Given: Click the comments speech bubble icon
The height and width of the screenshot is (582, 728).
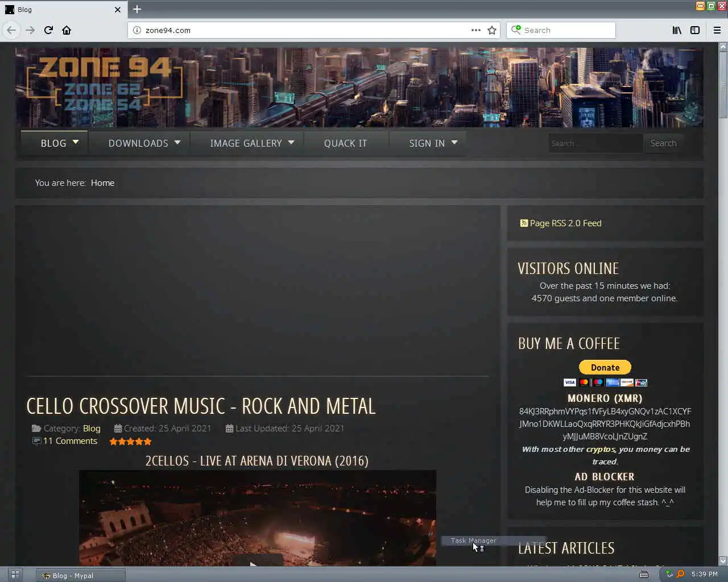Looking at the screenshot, I should (x=36, y=441).
